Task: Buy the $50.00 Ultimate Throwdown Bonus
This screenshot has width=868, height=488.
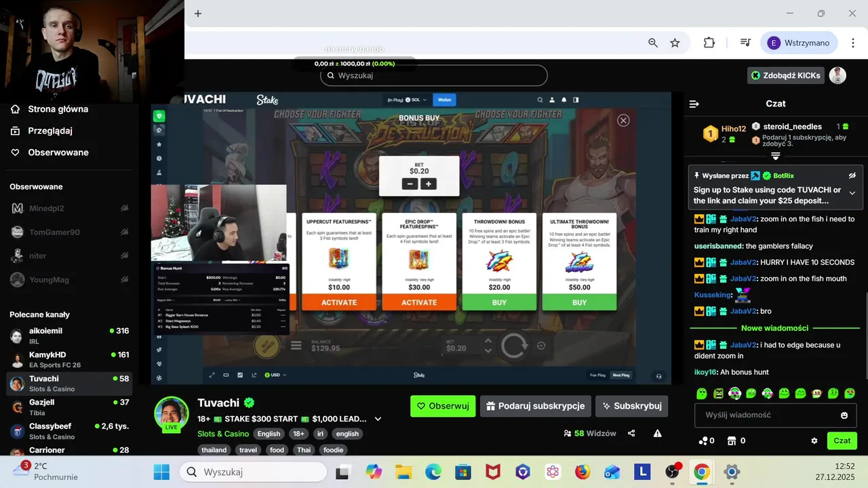Action: click(579, 302)
